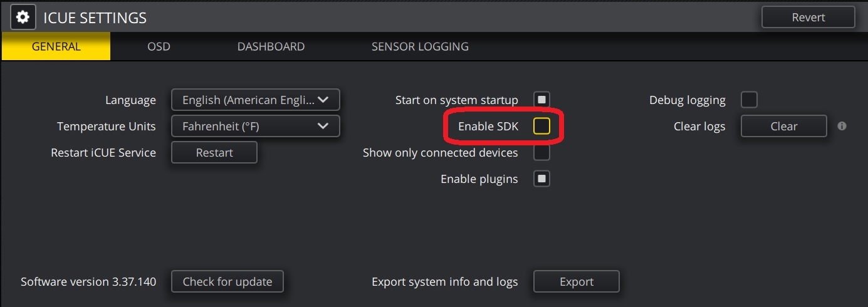The height and width of the screenshot is (307, 868).
Task: Open the Temperature Units dropdown arrow
Action: (323, 126)
